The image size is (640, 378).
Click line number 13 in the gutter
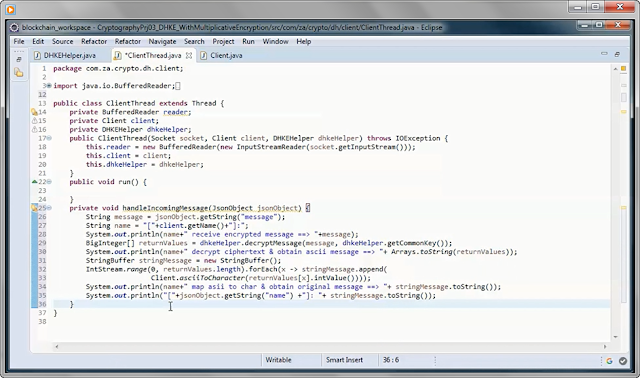[x=42, y=103]
